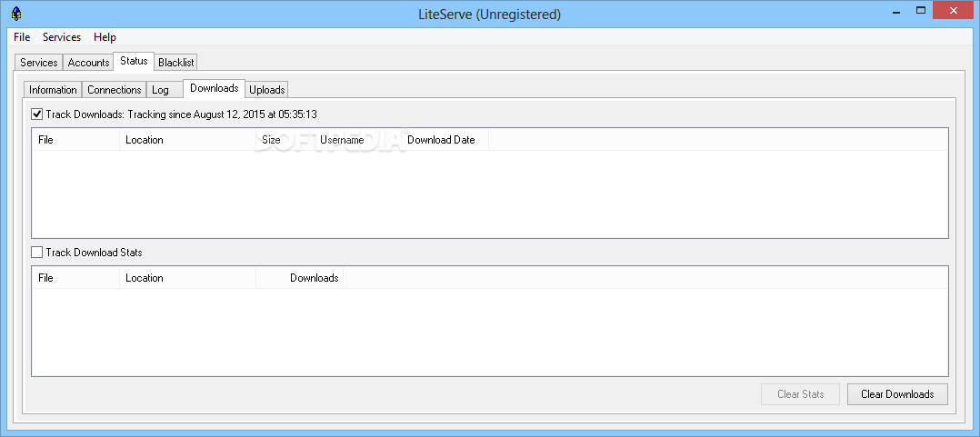The image size is (980, 437).
Task: Sort stats list by Downloads column
Action: click(x=299, y=278)
